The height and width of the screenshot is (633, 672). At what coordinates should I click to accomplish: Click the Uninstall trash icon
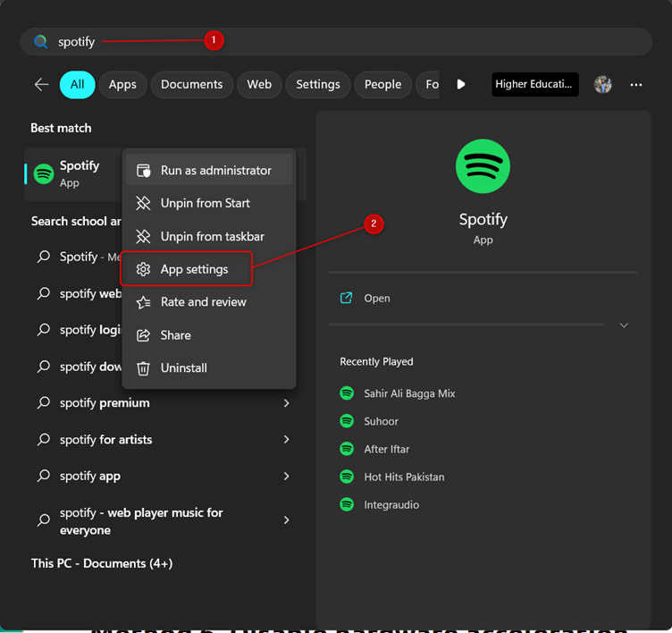click(143, 368)
